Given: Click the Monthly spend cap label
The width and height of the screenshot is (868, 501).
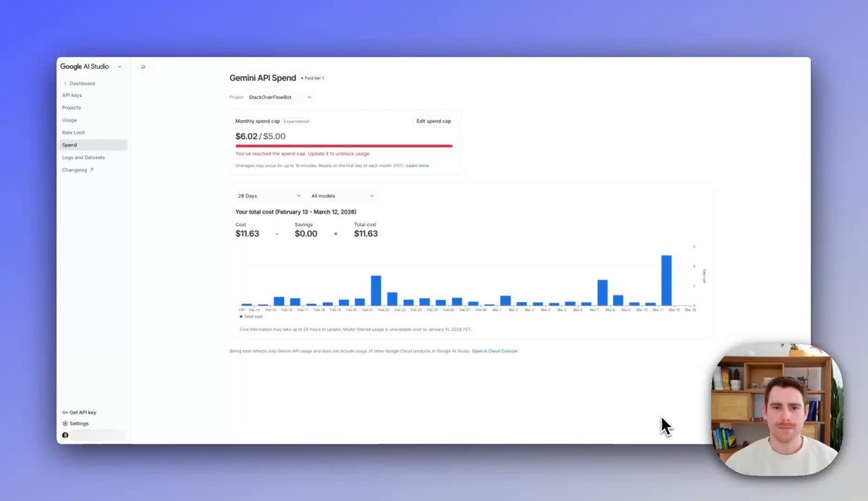Looking at the screenshot, I should point(258,121).
